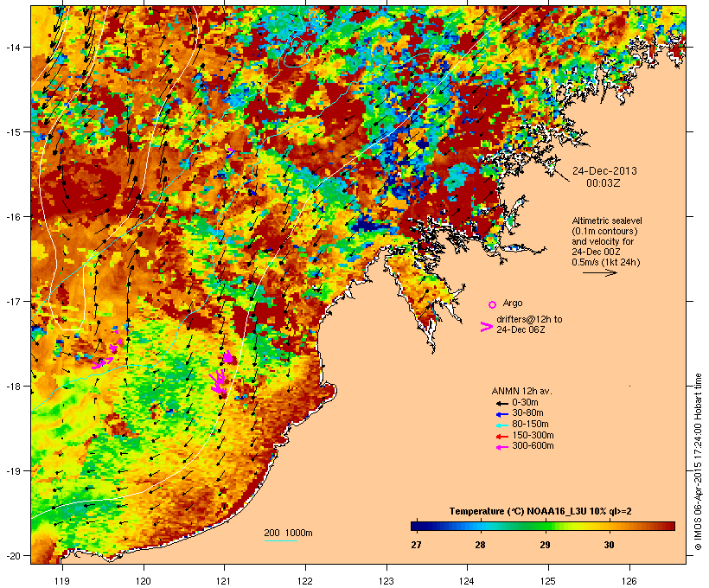Viewport: 709px width, 588px height.
Task: Click the blue 30-80m legend arrow
Action: coord(502,414)
